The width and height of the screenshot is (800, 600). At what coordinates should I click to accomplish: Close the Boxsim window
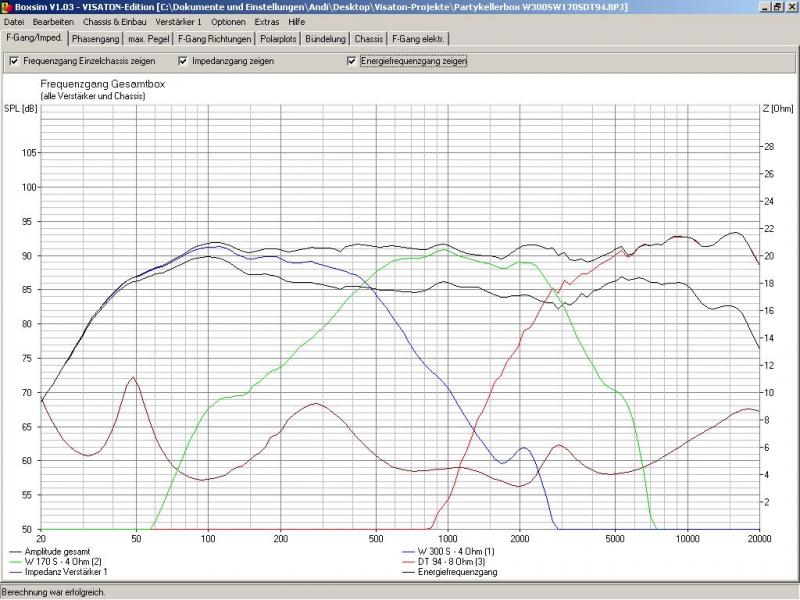[791, 7]
